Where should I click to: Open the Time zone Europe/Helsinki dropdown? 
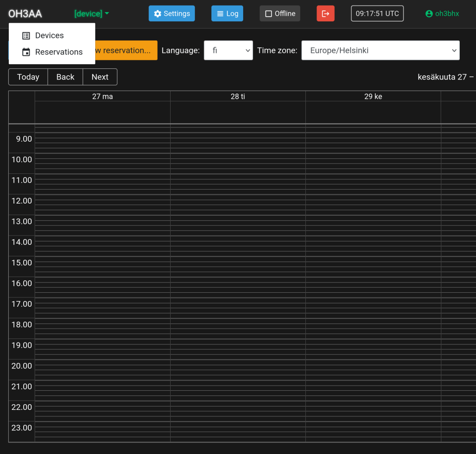[380, 50]
